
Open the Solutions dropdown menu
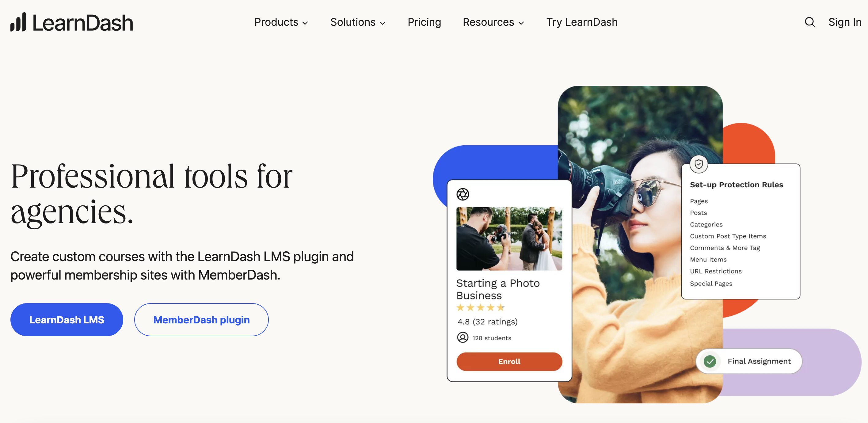pos(358,22)
